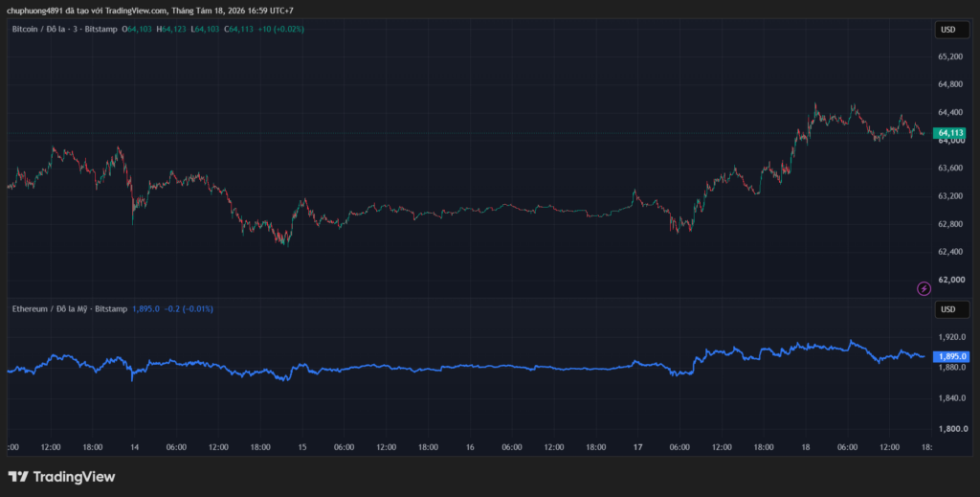Viewport: 980px width, 497px height.
Task: Click the date label 15 on the time axis
Action: pyautogui.click(x=302, y=447)
